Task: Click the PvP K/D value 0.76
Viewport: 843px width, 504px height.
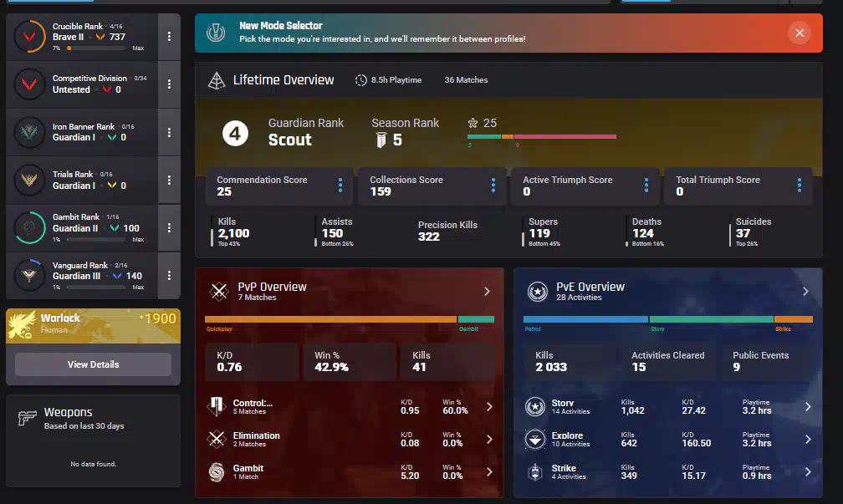Action: pos(229,367)
